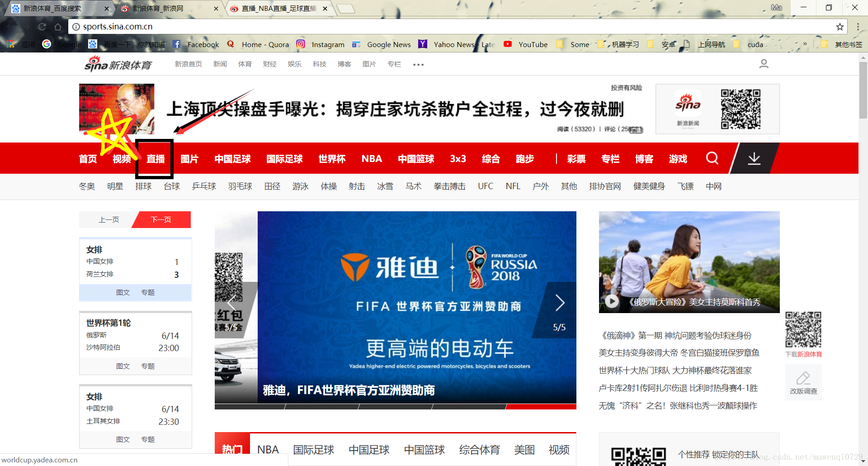The height and width of the screenshot is (466, 868).
Task: Click the page vertical scrollbar thumb
Action: (x=863, y=90)
